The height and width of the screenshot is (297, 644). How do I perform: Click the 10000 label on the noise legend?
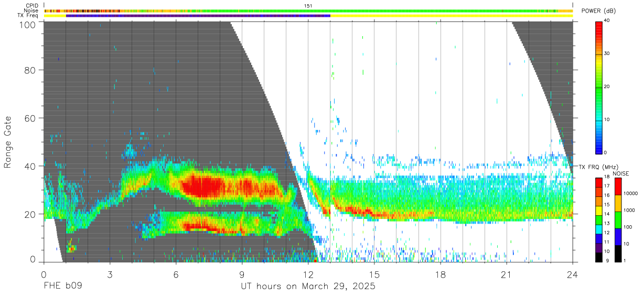[x=630, y=193]
